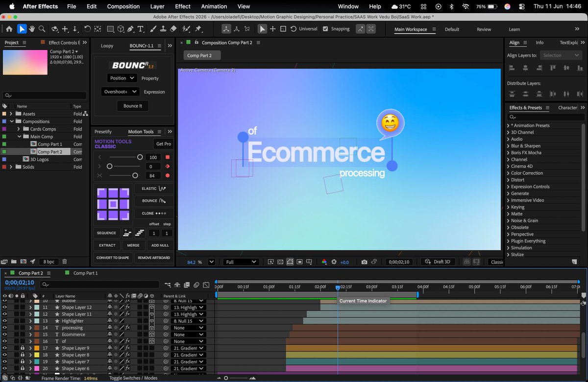Switch to the Comp Part 1 timeline tab
588x382 pixels.
pyautogui.click(x=85, y=273)
